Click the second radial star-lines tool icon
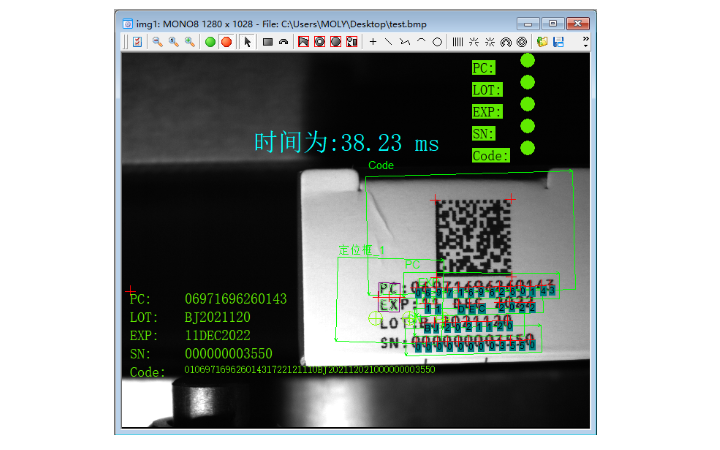Screen dimensions: 720x450 pyautogui.click(x=490, y=42)
